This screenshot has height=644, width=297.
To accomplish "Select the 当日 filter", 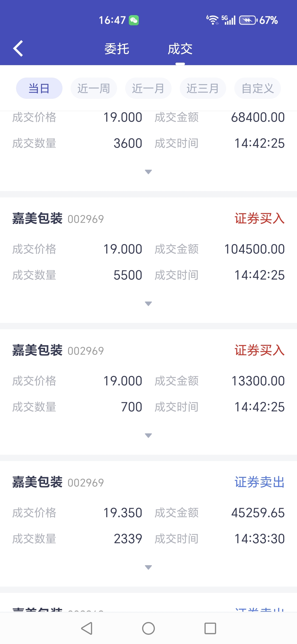I will coord(39,88).
